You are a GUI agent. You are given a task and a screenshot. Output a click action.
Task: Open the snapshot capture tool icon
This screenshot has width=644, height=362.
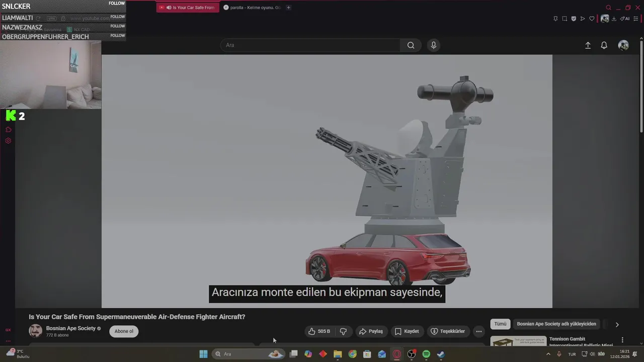pyautogui.click(x=565, y=19)
